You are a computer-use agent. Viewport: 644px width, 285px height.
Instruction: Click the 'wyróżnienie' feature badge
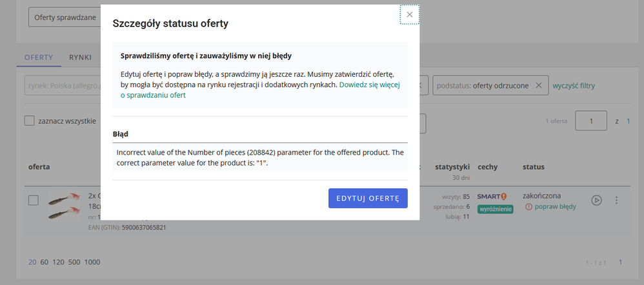496,210
